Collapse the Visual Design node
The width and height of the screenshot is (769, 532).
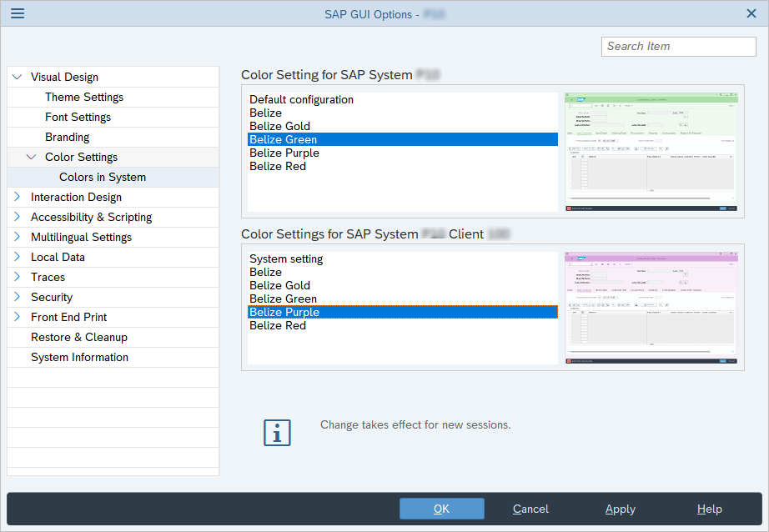pyautogui.click(x=18, y=77)
